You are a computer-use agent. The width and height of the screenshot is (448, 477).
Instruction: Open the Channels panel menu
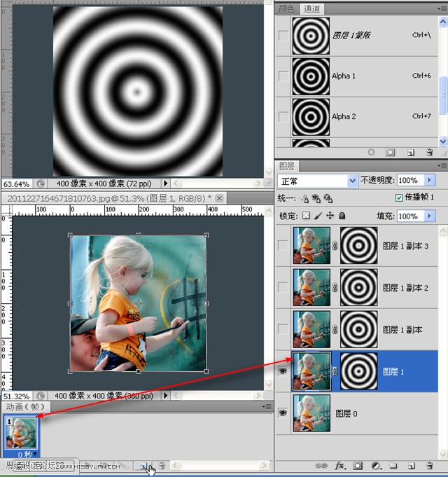point(442,8)
